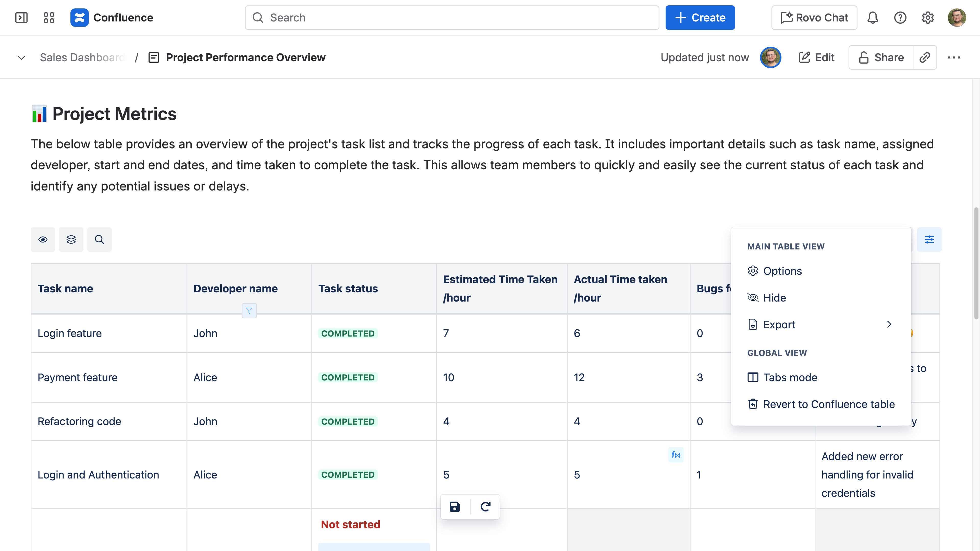Select Tabs mode in Global View
This screenshot has width=980, height=551.
790,377
